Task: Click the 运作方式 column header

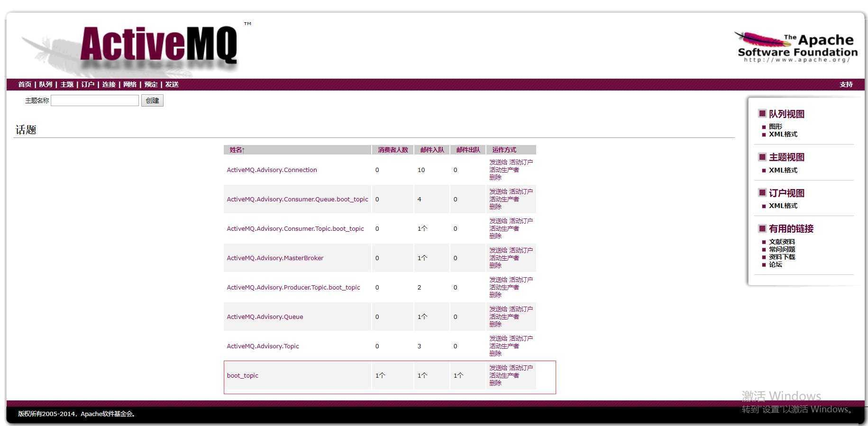Action: point(504,150)
